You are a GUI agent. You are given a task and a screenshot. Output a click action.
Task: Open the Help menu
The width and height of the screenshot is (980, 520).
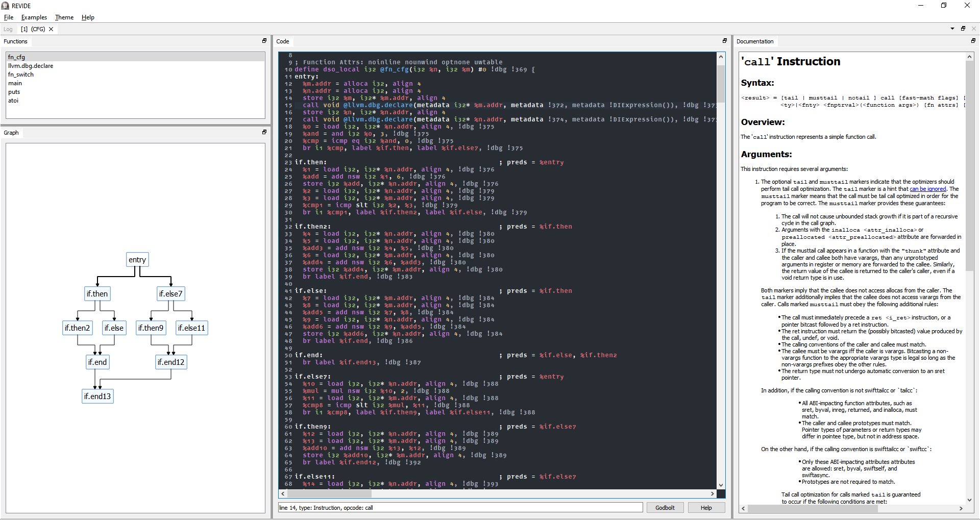click(88, 17)
